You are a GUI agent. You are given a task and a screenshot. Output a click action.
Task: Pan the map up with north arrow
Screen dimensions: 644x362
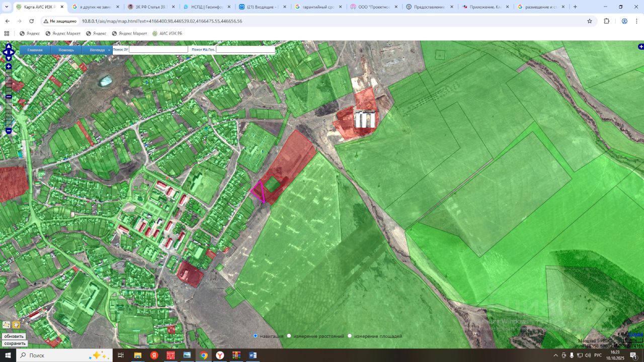tap(9, 46)
